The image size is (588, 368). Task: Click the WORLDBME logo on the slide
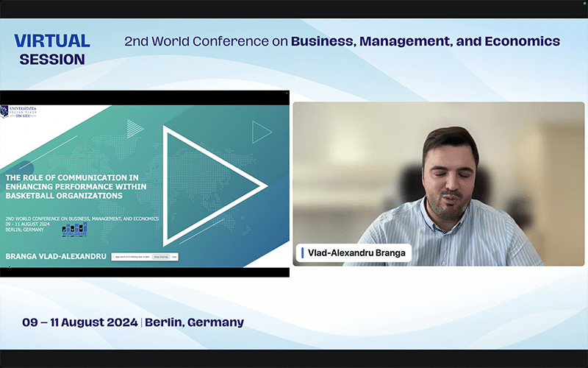tap(74, 230)
